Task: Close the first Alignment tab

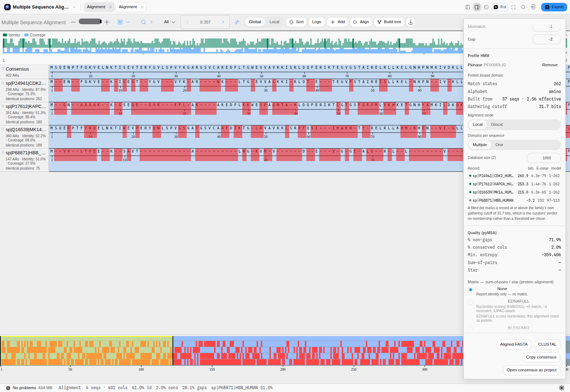Action: pyautogui.click(x=110, y=7)
